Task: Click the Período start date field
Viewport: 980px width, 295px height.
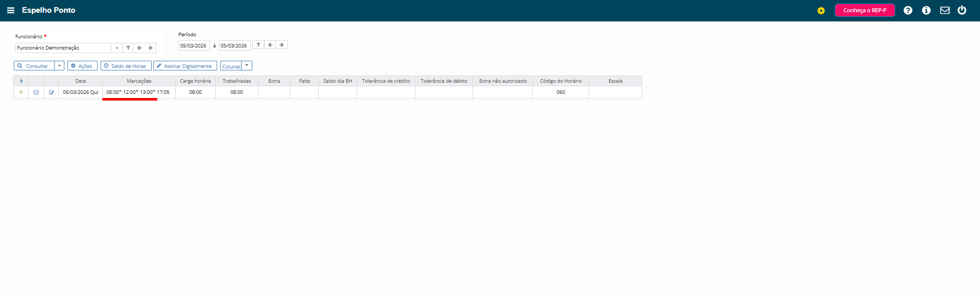Action: coord(194,45)
